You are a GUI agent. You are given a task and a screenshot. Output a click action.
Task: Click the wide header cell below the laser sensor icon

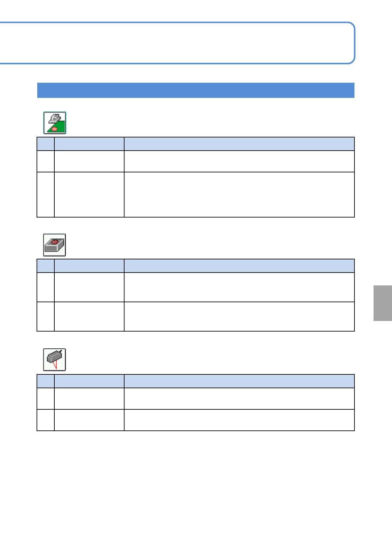point(239,381)
